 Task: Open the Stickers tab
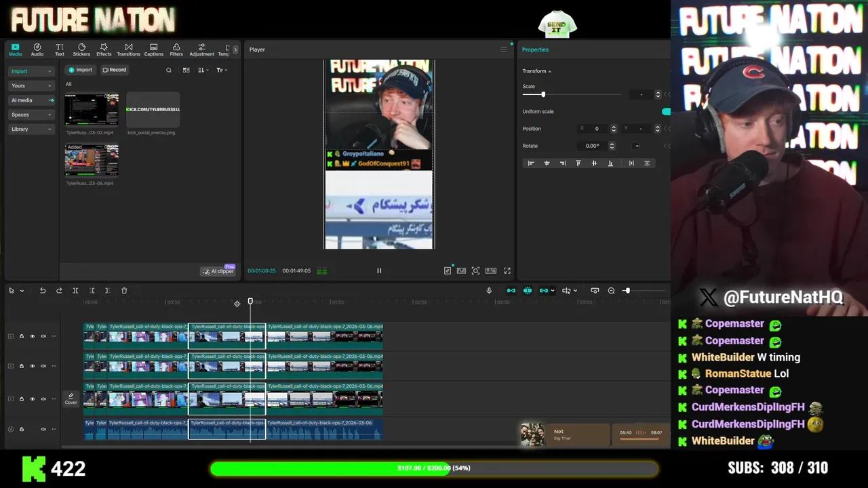[x=81, y=49]
